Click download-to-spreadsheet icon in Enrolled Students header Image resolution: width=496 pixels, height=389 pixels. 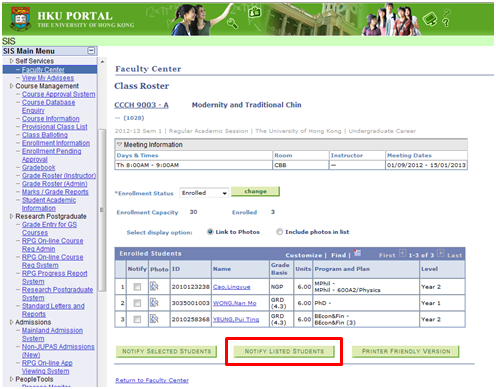point(357,253)
